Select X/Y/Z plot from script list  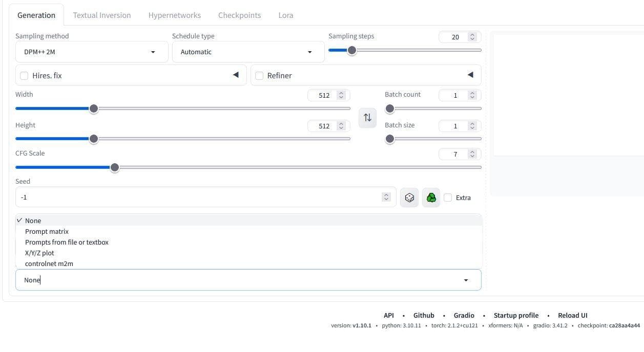(39, 253)
